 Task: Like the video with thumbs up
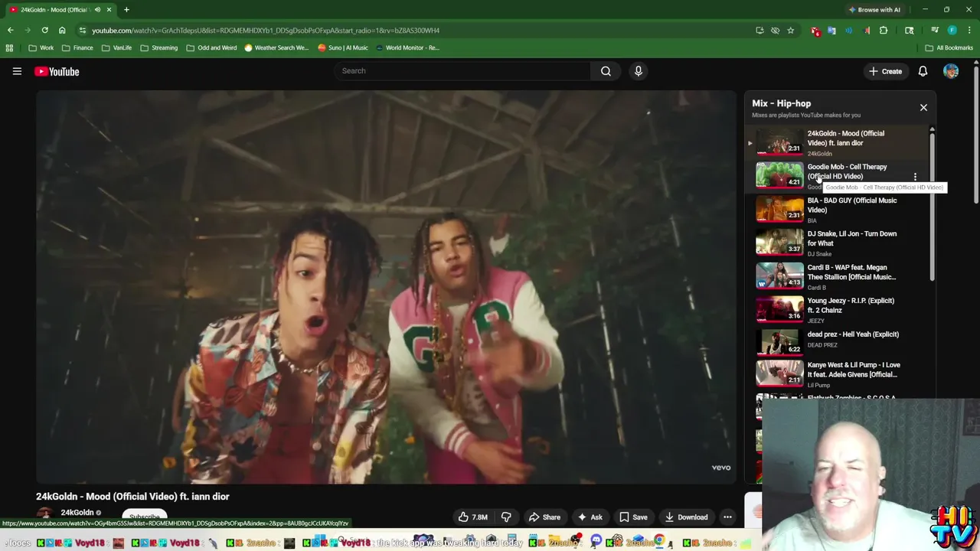click(x=472, y=517)
